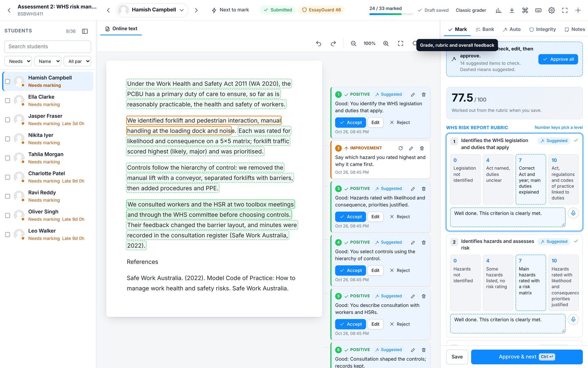
Task: Click the Save button
Action: pos(457,357)
